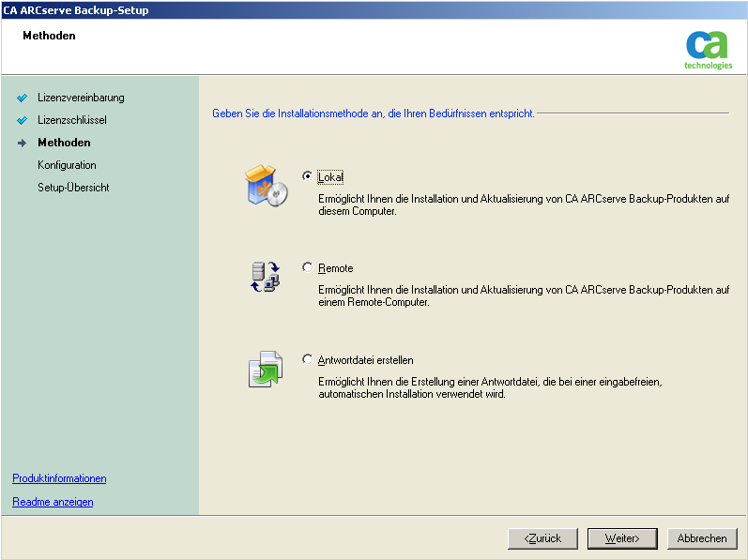This screenshot has height=560, width=748.
Task: Open the Produktinformationen link
Action: pos(59,478)
